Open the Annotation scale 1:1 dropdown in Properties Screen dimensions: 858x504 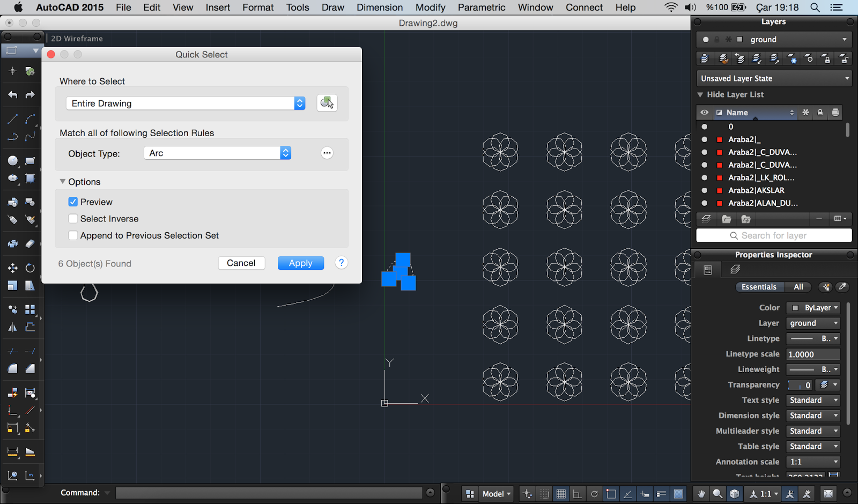[813, 462]
